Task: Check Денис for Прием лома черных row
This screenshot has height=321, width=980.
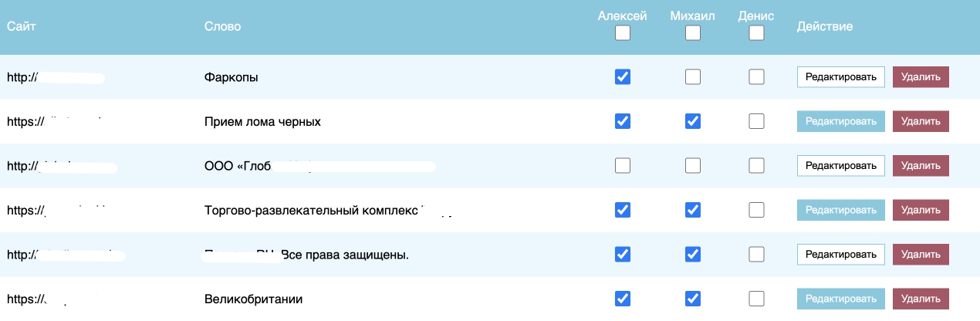Action: click(756, 121)
